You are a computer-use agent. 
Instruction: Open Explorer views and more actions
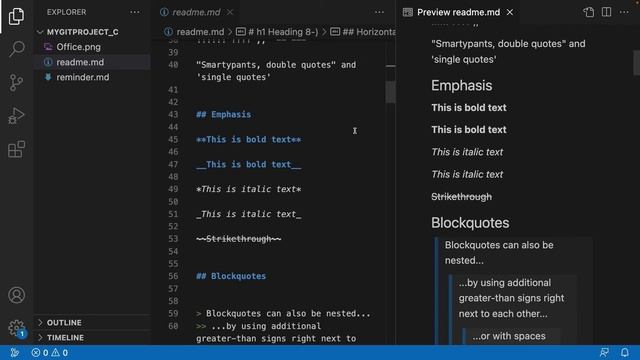(x=135, y=12)
